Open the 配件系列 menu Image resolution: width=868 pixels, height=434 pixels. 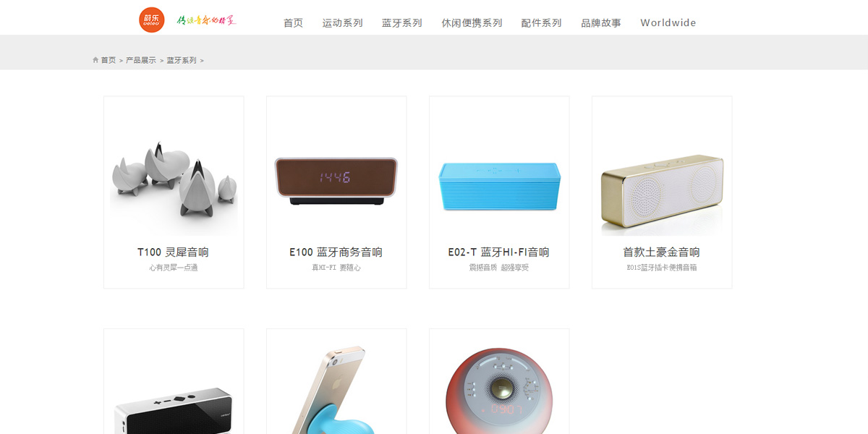(541, 22)
